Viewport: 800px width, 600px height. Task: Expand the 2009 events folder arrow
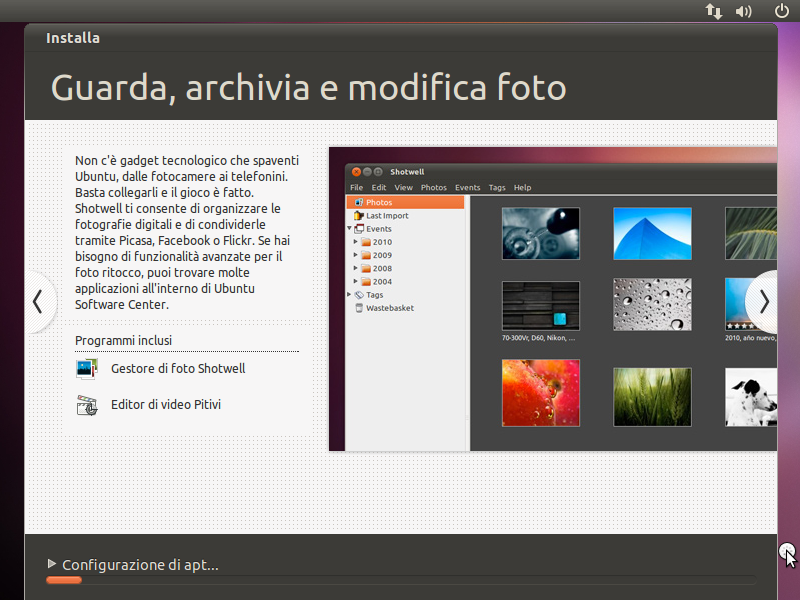(x=356, y=255)
